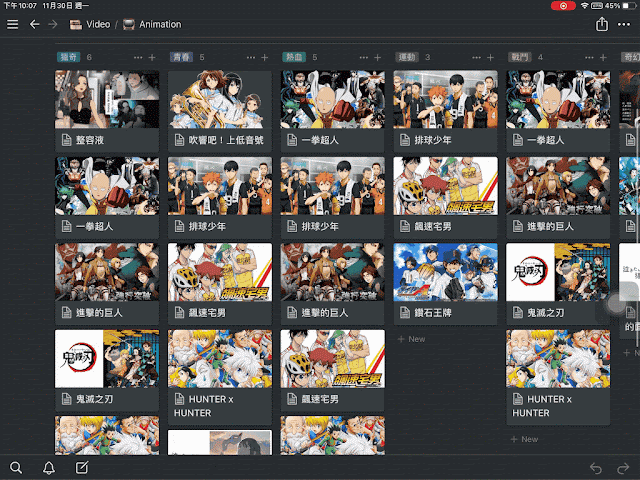The width and height of the screenshot is (640, 480).
Task: Open the 整容液 card
Action: pos(107,111)
